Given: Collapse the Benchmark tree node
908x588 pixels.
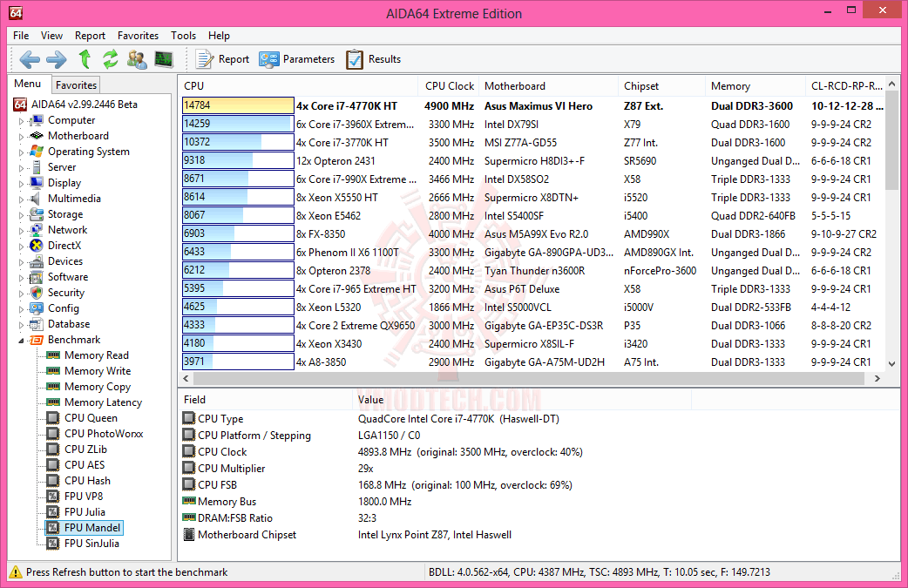Looking at the screenshot, I should pos(22,341).
